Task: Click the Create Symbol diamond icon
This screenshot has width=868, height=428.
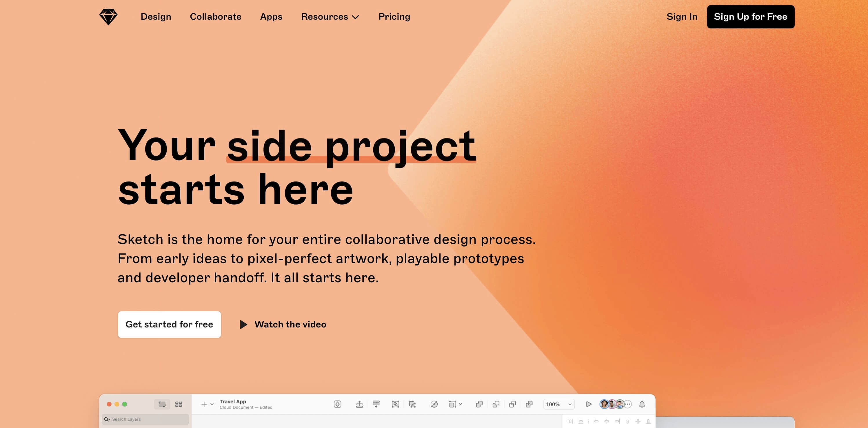Action: [337, 404]
